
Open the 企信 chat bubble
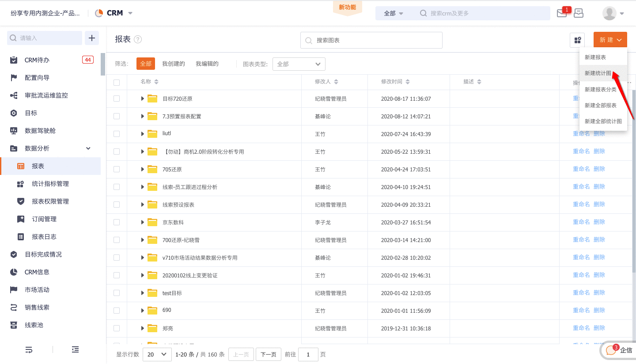618,350
